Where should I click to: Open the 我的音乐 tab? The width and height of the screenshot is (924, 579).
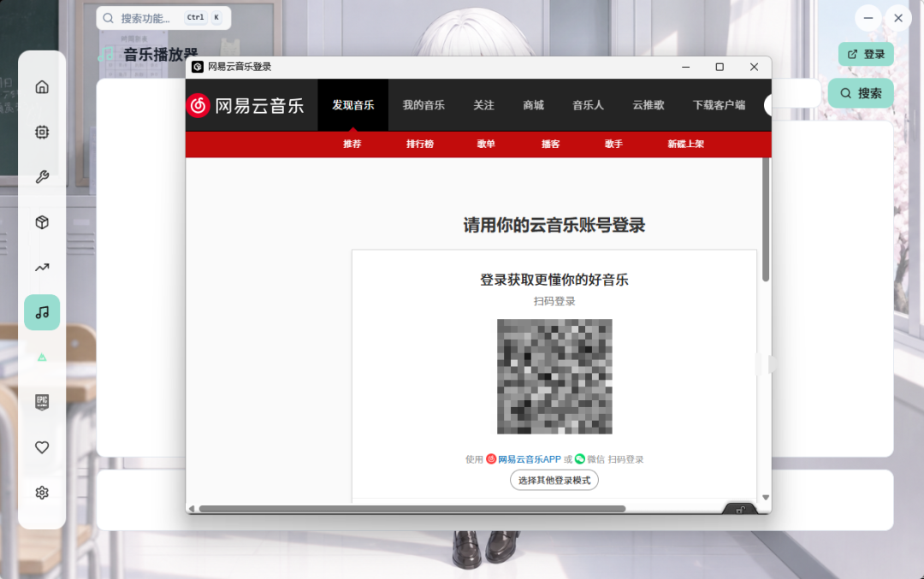(x=423, y=105)
